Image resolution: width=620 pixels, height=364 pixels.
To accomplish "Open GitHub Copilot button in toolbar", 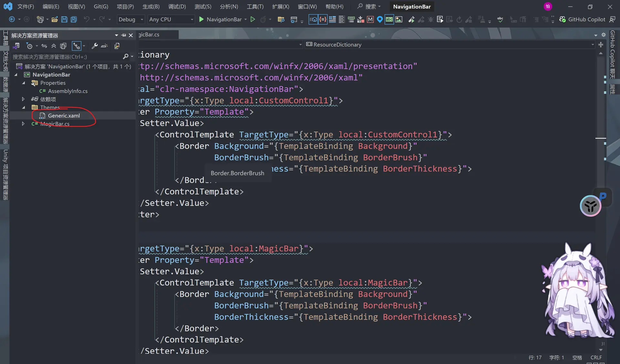I will coord(582,19).
